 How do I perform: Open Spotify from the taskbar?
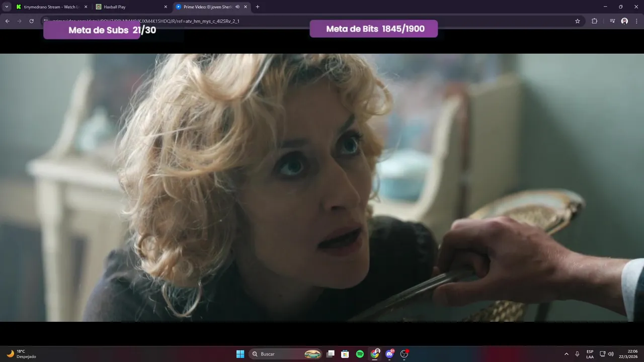coord(360,354)
